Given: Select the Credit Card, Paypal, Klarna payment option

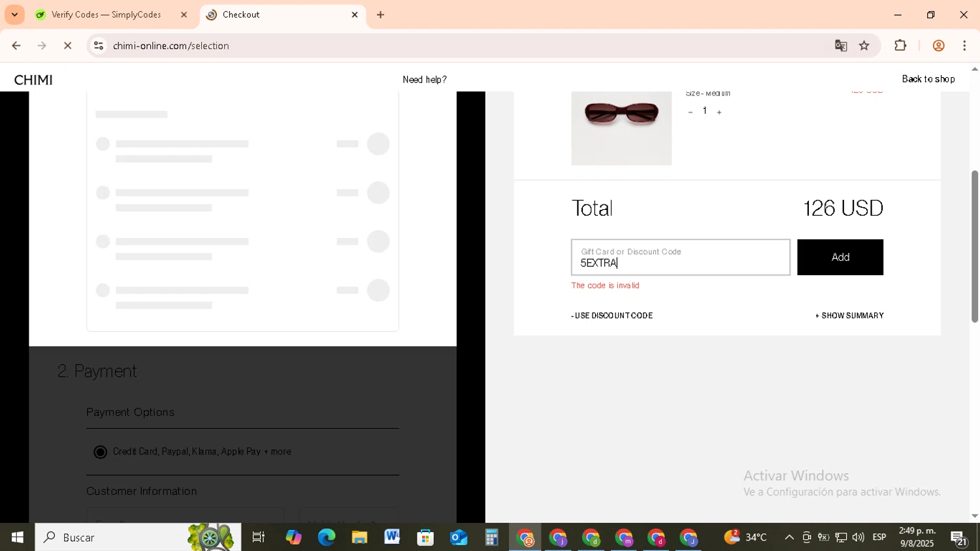Looking at the screenshot, I should click(100, 452).
